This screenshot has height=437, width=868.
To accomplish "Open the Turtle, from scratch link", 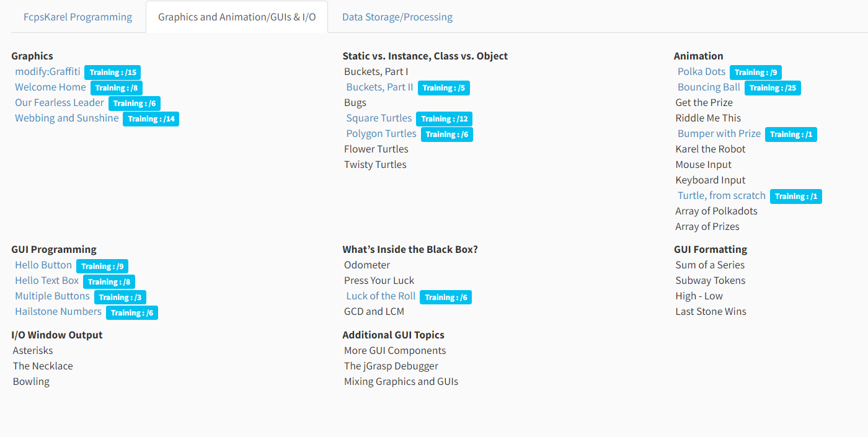I will coord(722,195).
